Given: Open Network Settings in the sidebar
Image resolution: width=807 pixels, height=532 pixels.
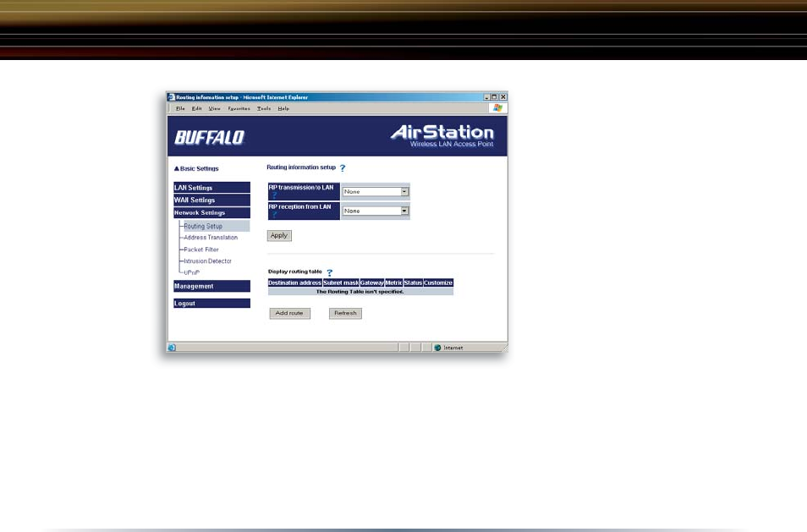Looking at the screenshot, I should [x=212, y=212].
